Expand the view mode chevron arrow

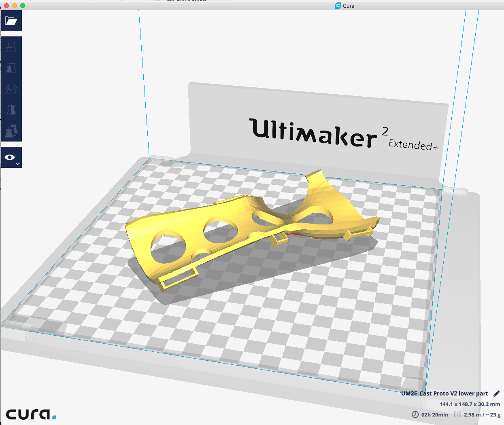click(18, 164)
